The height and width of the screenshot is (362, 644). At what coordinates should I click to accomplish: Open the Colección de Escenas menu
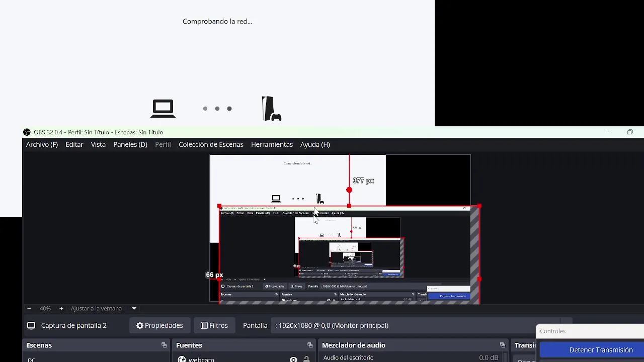click(x=211, y=144)
